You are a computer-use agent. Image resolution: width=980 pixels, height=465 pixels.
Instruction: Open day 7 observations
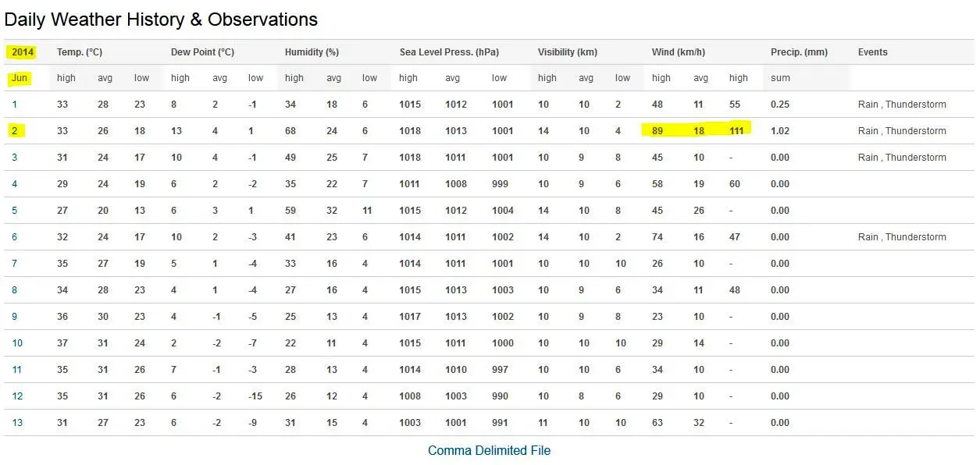tap(15, 264)
